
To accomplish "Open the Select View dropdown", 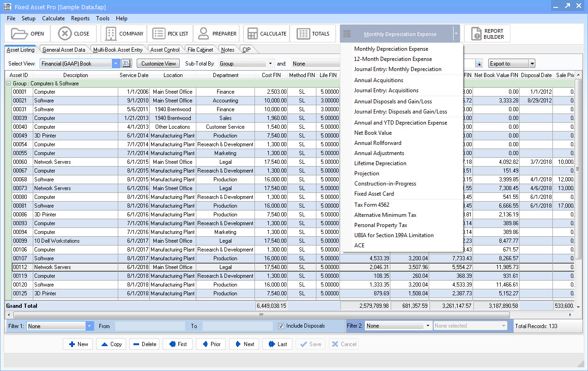I will (x=115, y=64).
